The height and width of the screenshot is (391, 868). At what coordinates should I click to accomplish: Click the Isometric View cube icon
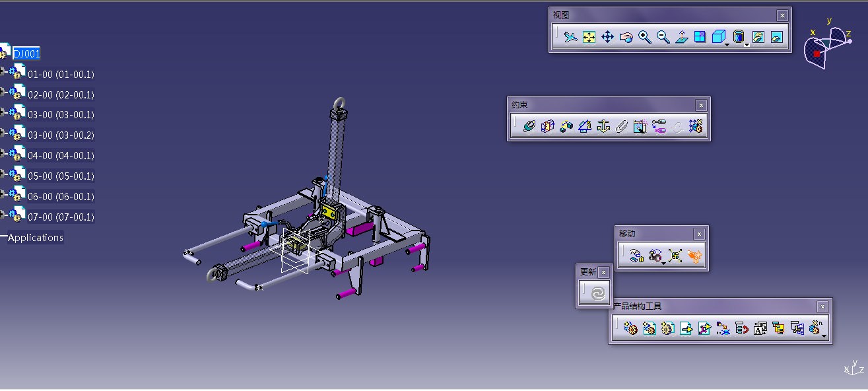point(718,37)
